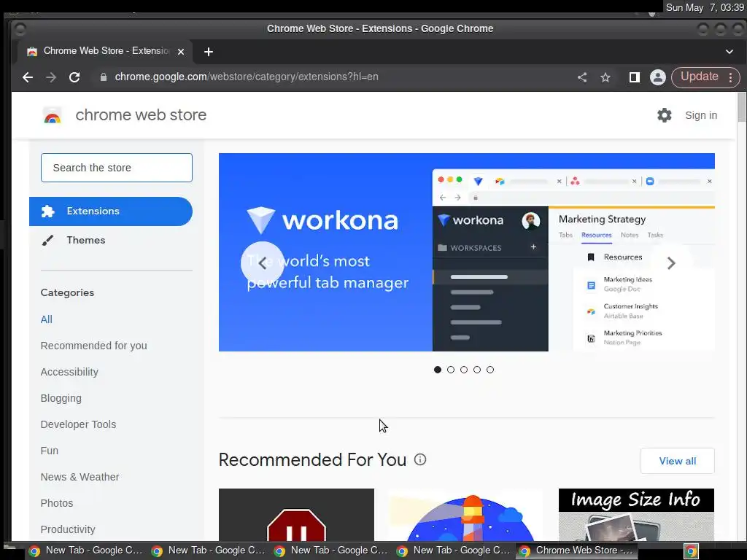The width and height of the screenshot is (747, 560).
Task: Click the browser forward arrow
Action: click(x=51, y=77)
